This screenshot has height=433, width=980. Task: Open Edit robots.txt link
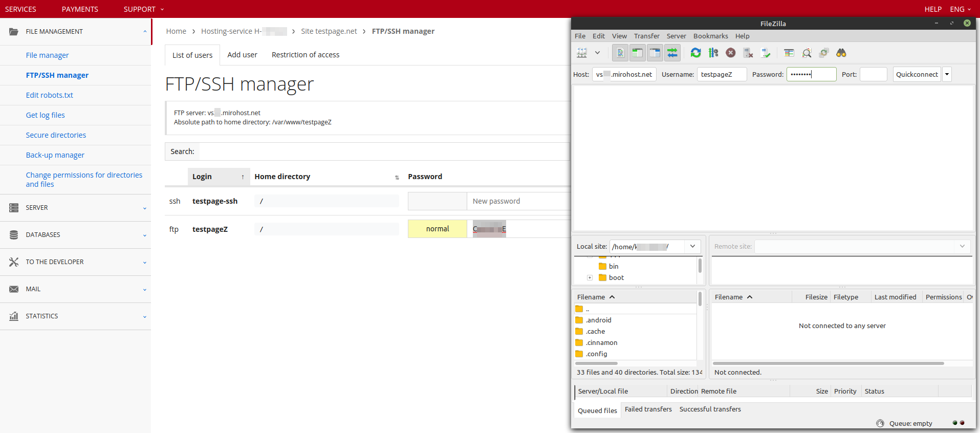pyautogui.click(x=49, y=95)
